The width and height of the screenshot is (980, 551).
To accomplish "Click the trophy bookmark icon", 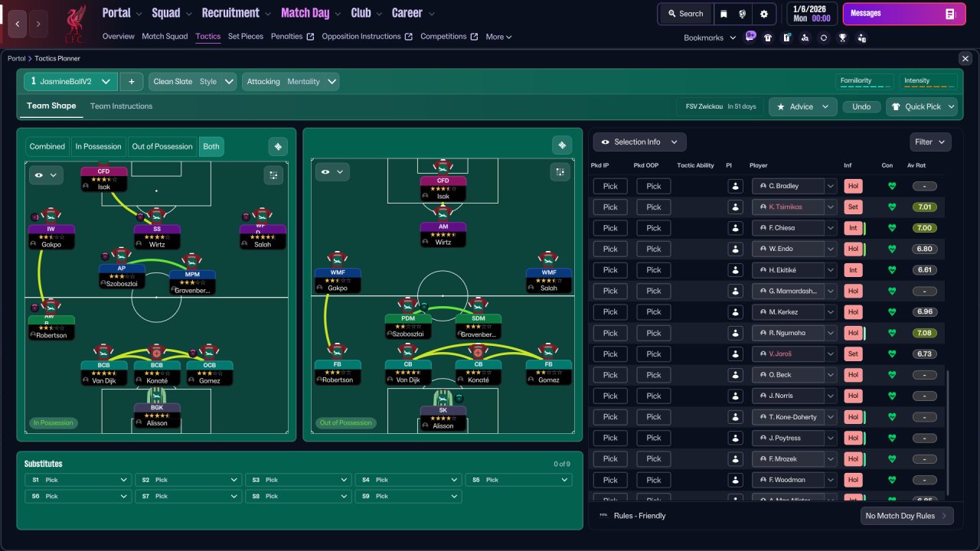I will coord(843,37).
